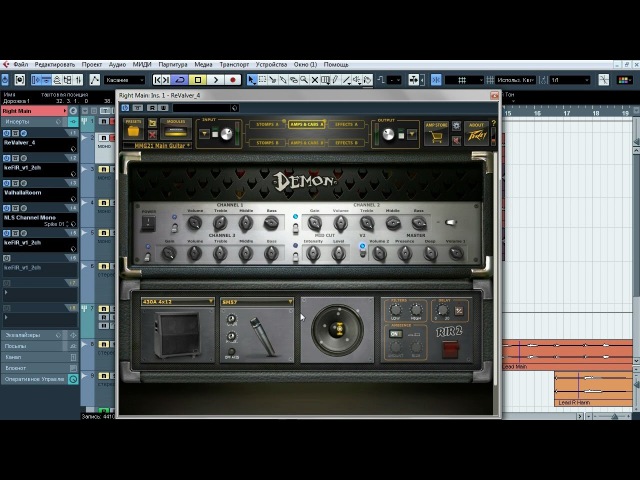Open the Amp Store in ReValver
This screenshot has width=640, height=480.
436,131
